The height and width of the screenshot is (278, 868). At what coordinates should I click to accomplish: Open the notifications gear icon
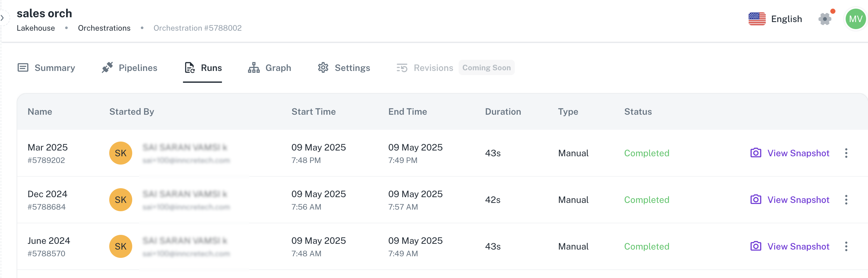point(825,19)
